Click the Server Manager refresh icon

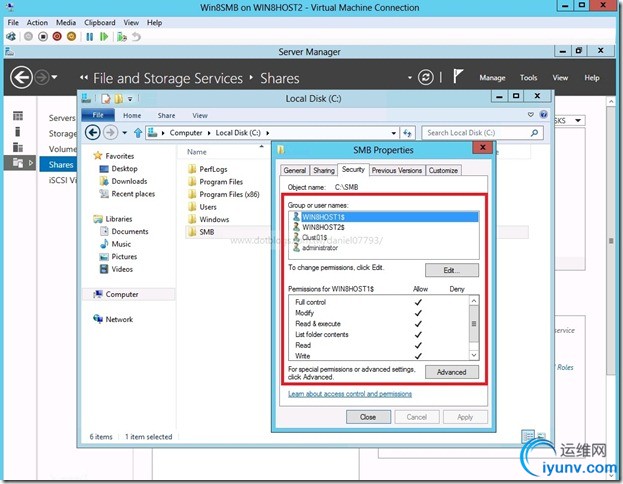pos(426,77)
